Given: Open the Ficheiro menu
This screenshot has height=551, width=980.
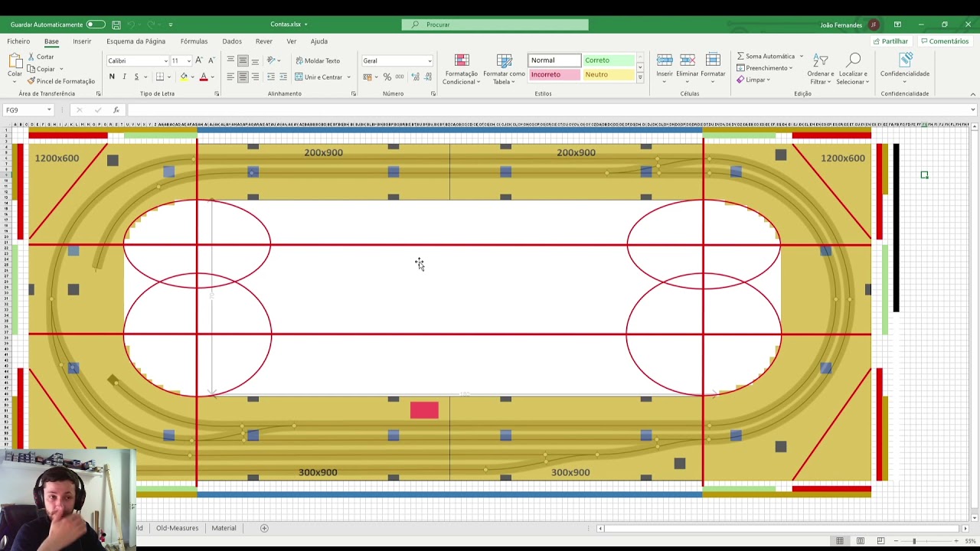Looking at the screenshot, I should (x=18, y=41).
